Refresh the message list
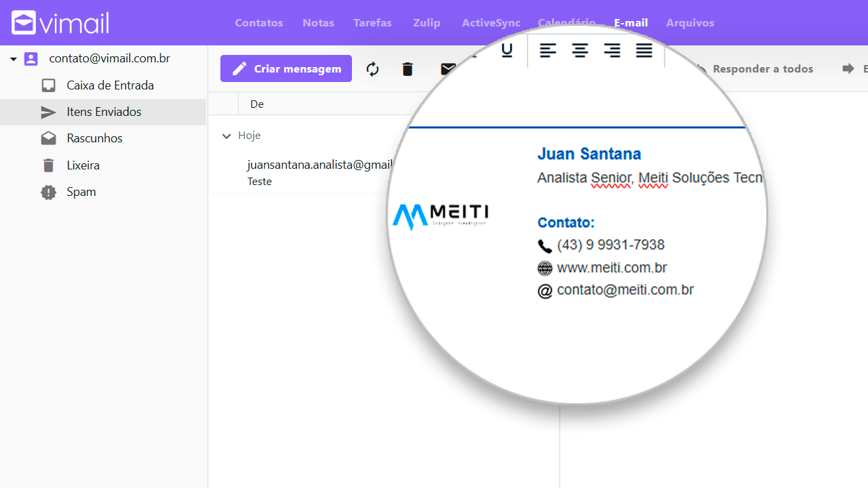868x488 pixels. click(x=372, y=68)
